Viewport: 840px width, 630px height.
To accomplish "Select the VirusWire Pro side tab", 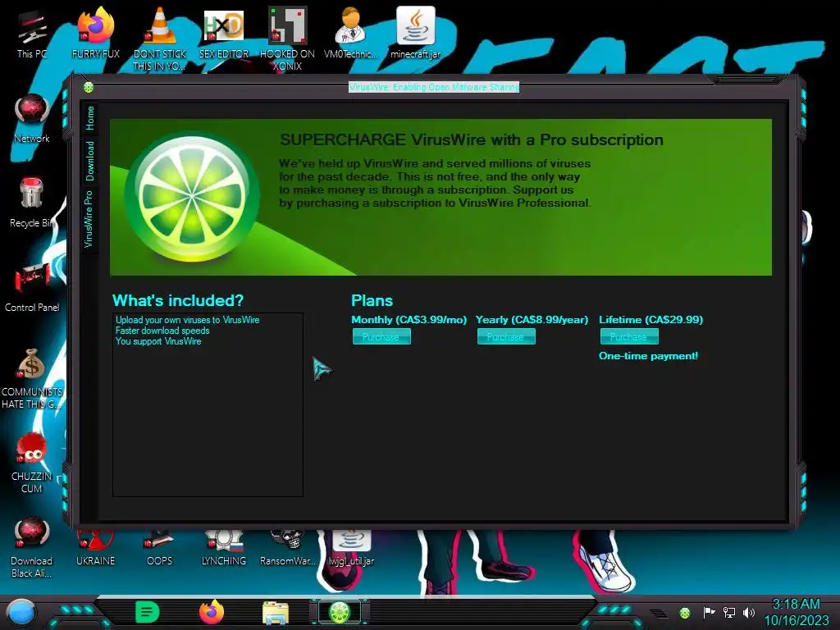I will tap(89, 218).
